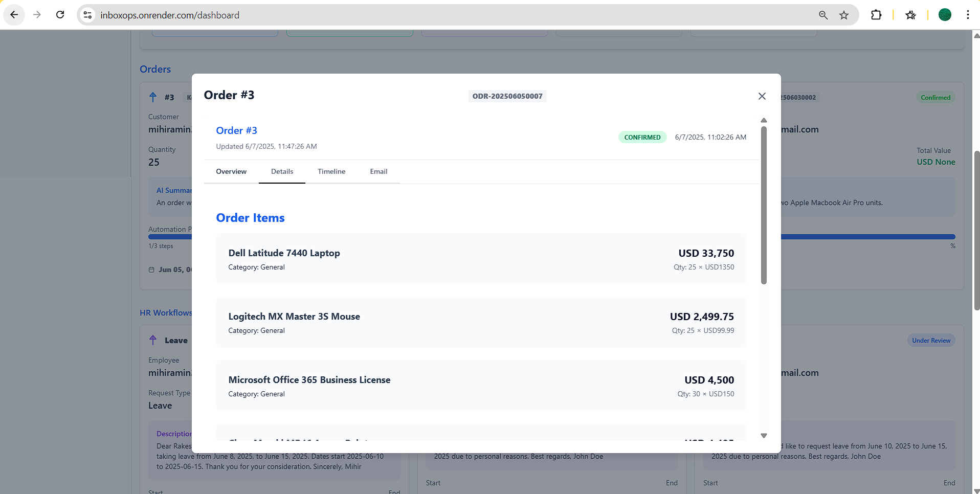Select the Details tab

[282, 171]
